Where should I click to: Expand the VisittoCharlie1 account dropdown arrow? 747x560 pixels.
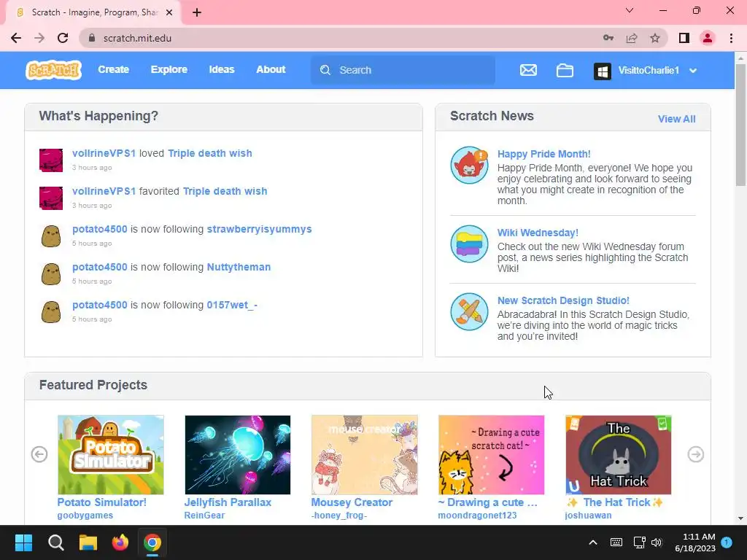pos(693,71)
